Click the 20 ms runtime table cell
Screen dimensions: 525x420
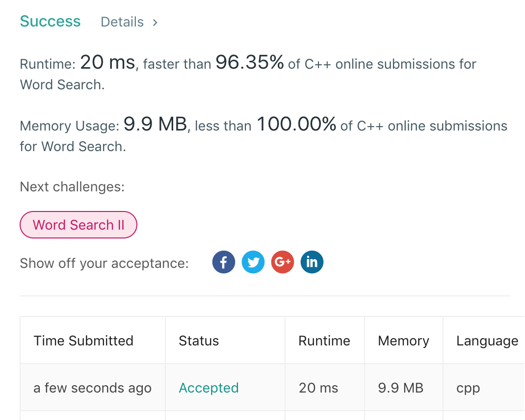point(318,388)
